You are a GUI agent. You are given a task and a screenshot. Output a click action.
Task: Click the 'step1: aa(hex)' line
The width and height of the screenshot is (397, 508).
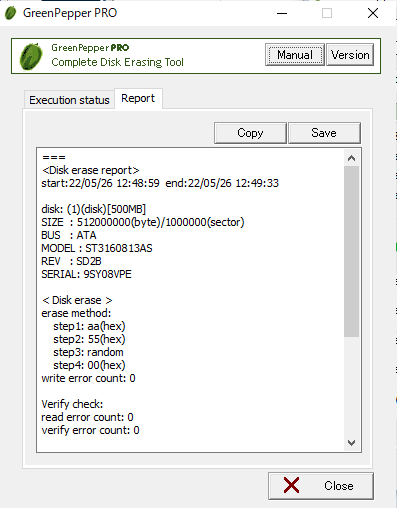pos(89,326)
